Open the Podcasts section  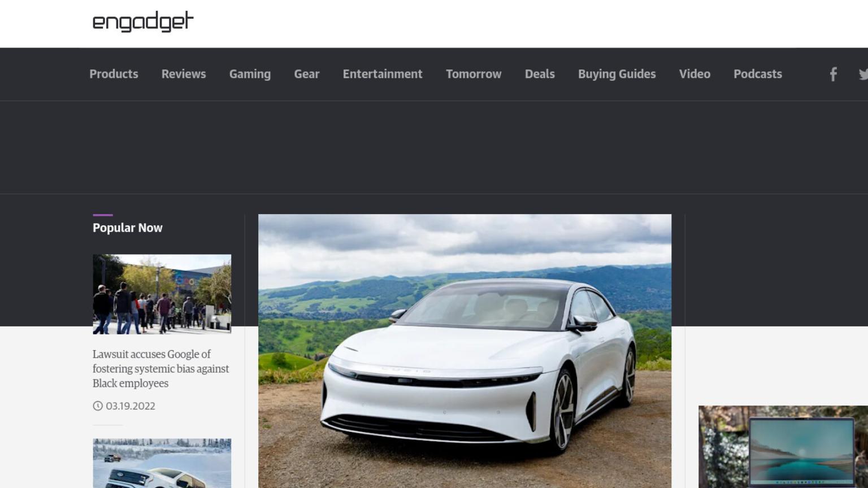[x=758, y=74]
